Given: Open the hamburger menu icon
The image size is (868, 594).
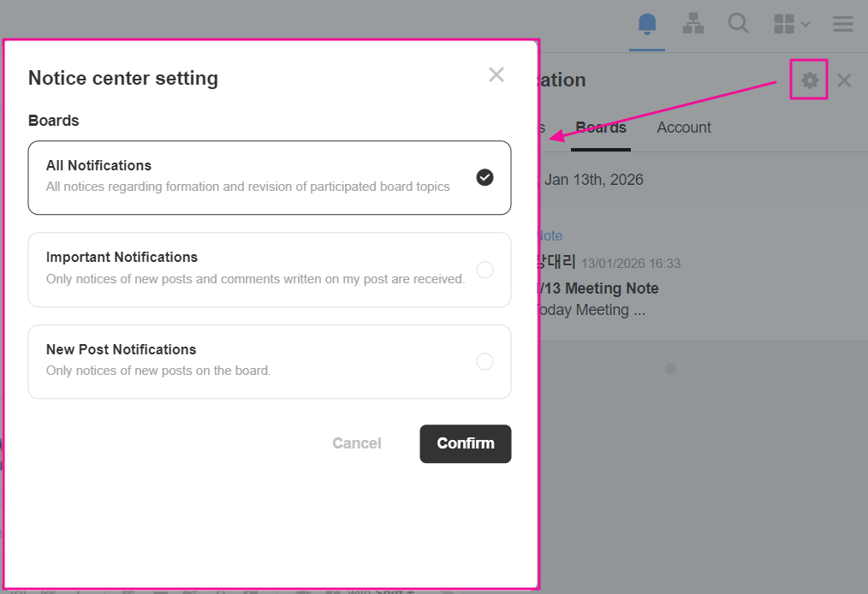Looking at the screenshot, I should (843, 24).
